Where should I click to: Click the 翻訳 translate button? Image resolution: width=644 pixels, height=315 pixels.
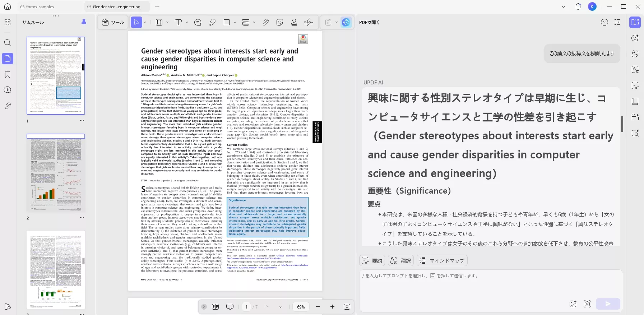(401, 260)
